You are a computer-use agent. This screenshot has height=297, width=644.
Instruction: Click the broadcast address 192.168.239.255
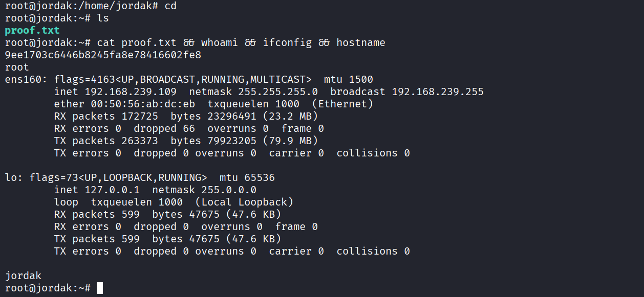[x=438, y=92]
